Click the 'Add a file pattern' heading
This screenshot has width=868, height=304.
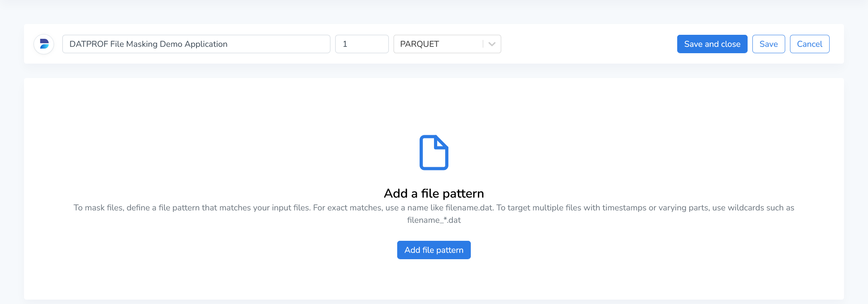pos(434,194)
